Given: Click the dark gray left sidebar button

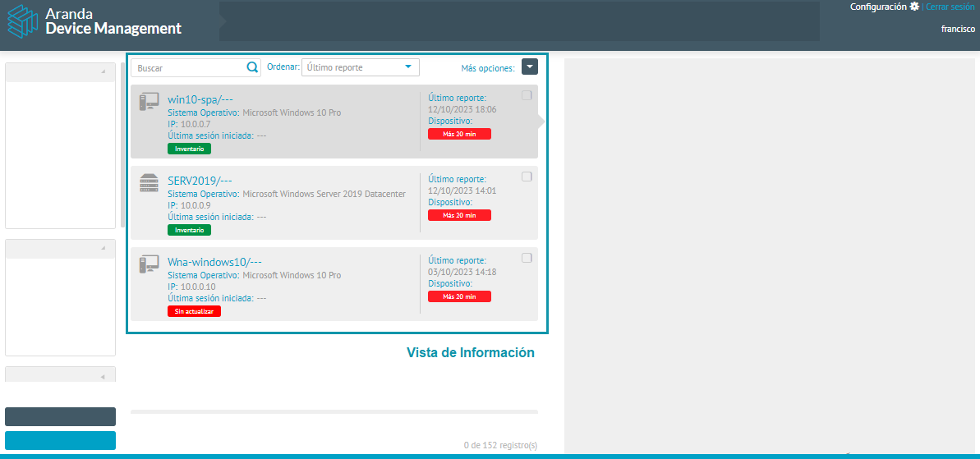Looking at the screenshot, I should click(x=60, y=416).
